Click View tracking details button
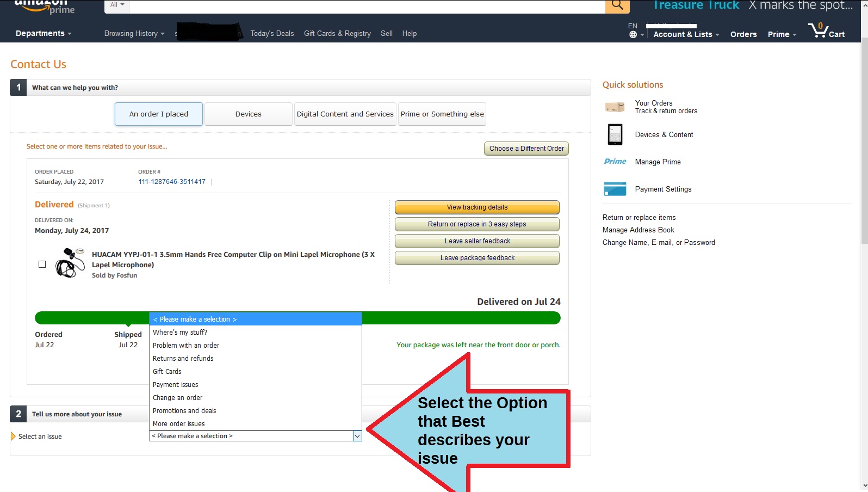 [x=477, y=207]
